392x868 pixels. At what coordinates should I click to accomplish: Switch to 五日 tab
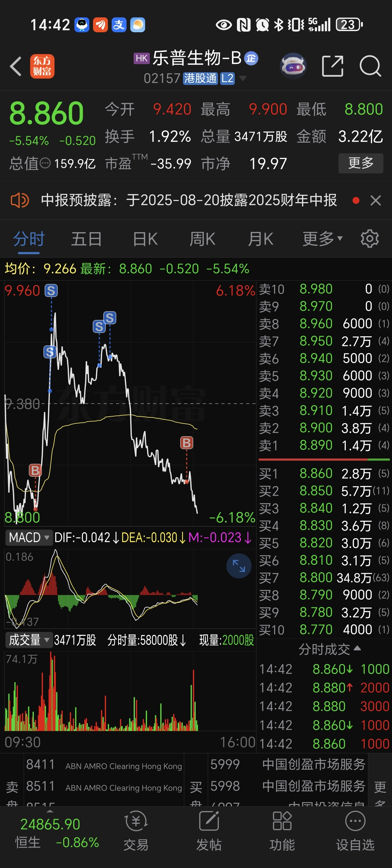(87, 239)
